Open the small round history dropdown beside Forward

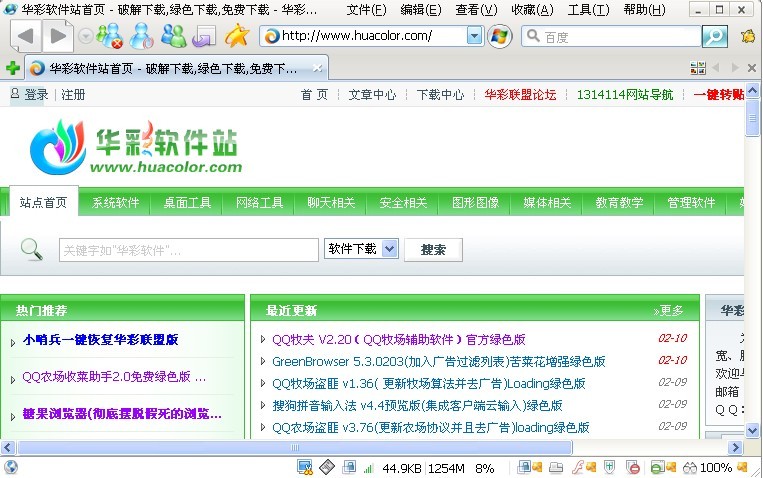[x=86, y=37]
